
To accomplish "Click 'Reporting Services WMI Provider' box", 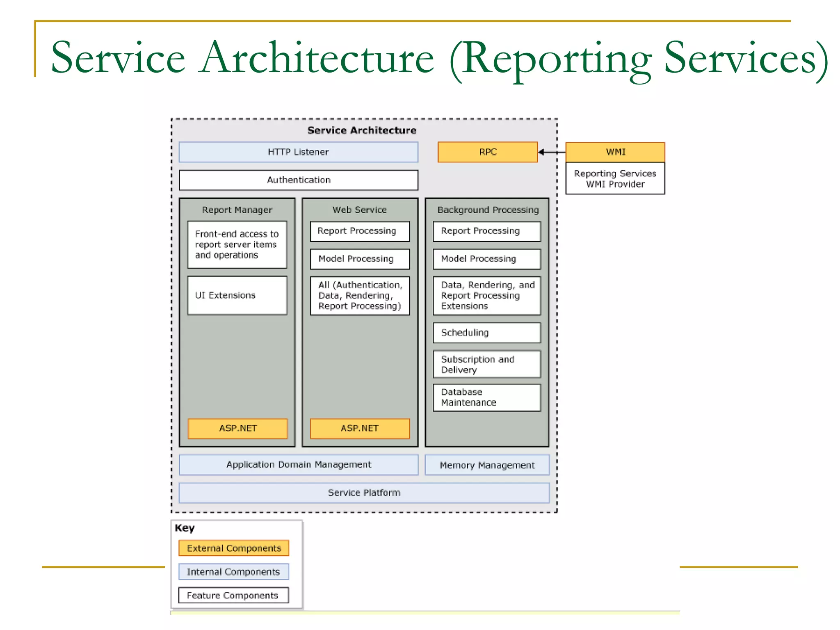I will pyautogui.click(x=615, y=178).
